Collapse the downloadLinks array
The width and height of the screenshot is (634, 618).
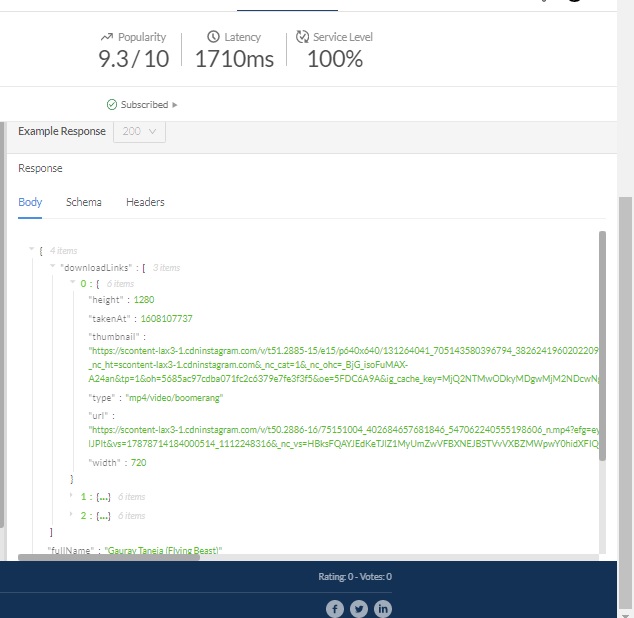pos(51,267)
